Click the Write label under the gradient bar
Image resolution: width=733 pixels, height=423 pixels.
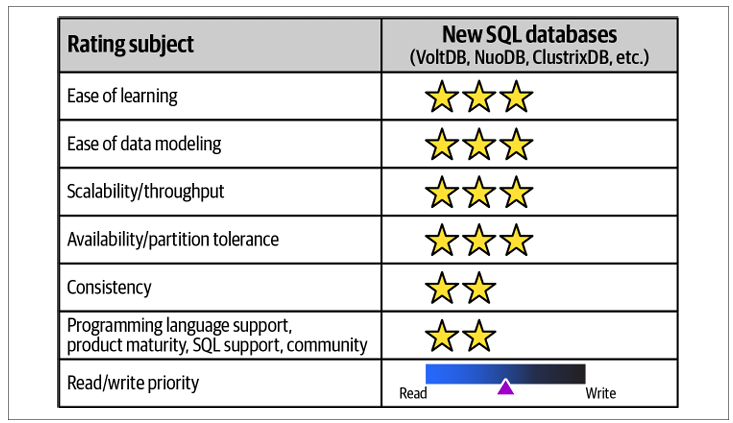point(600,394)
